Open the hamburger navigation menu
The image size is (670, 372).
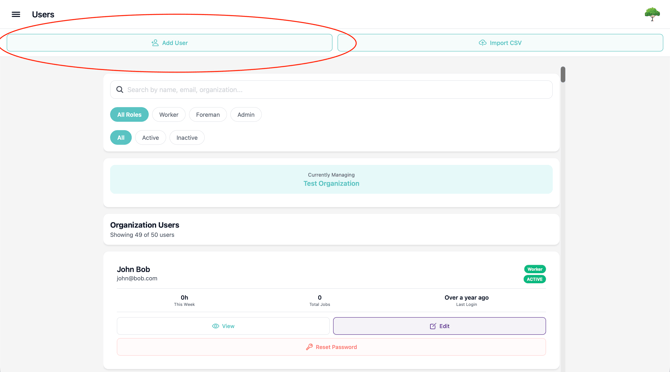click(x=16, y=15)
